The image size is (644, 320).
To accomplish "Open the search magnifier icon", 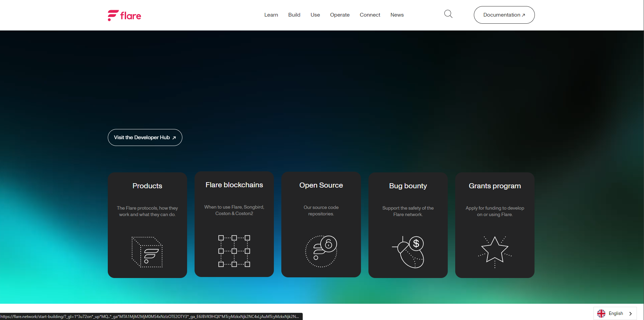I will click(x=448, y=14).
